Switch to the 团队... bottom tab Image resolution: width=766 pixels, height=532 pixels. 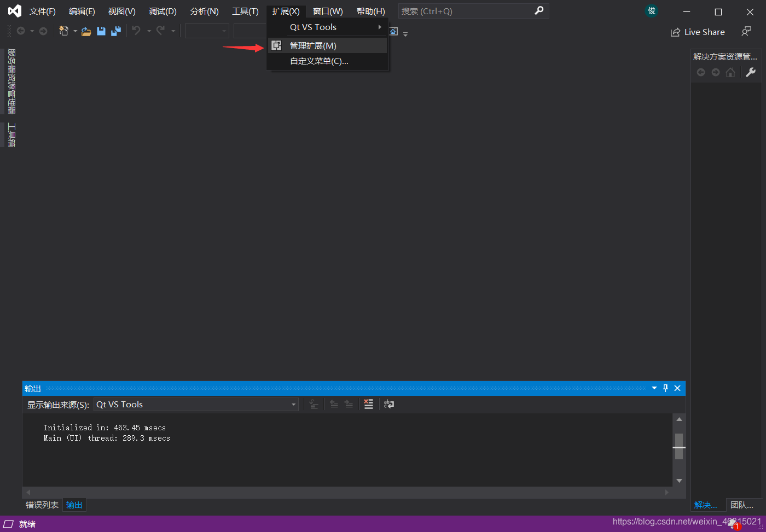742,505
